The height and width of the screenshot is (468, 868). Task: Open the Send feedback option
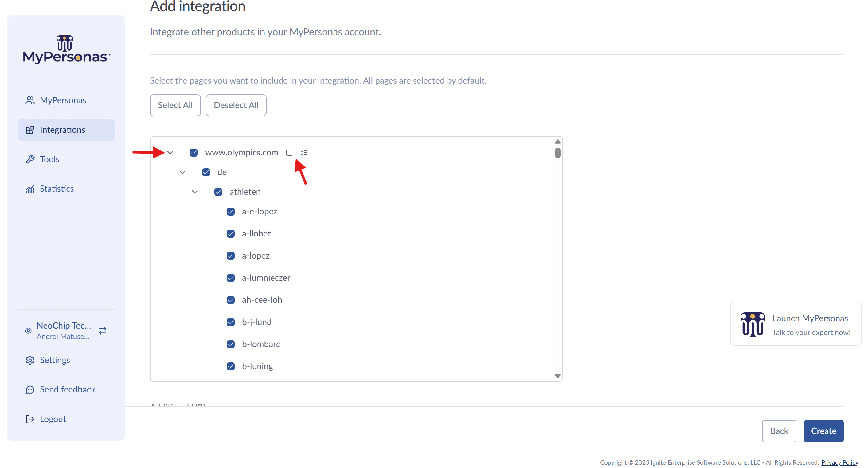(x=66, y=389)
